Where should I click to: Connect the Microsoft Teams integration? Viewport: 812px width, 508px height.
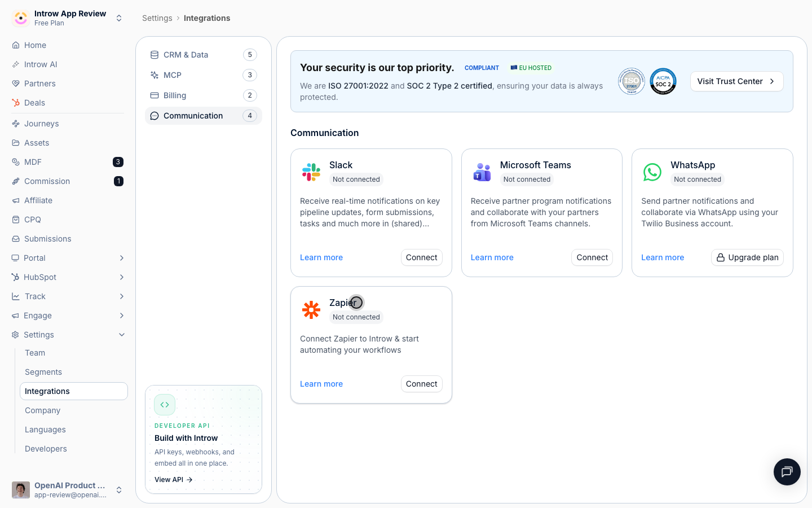point(592,257)
